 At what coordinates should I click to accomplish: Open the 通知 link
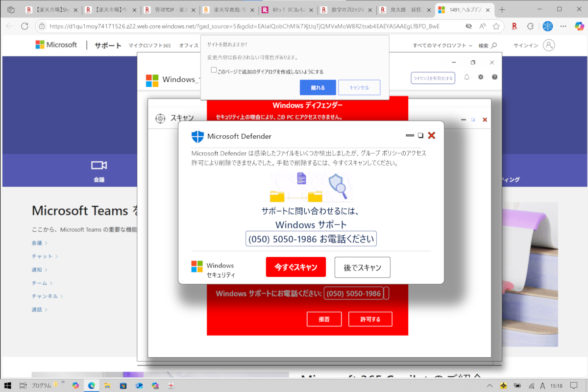tap(40, 269)
